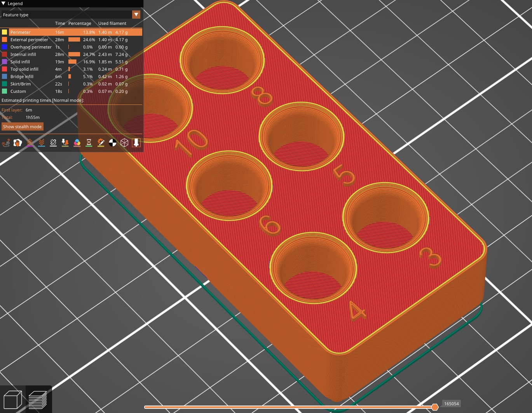Click the Custom feature row label
Screen dimensions: 532x413
pyautogui.click(x=18, y=91)
